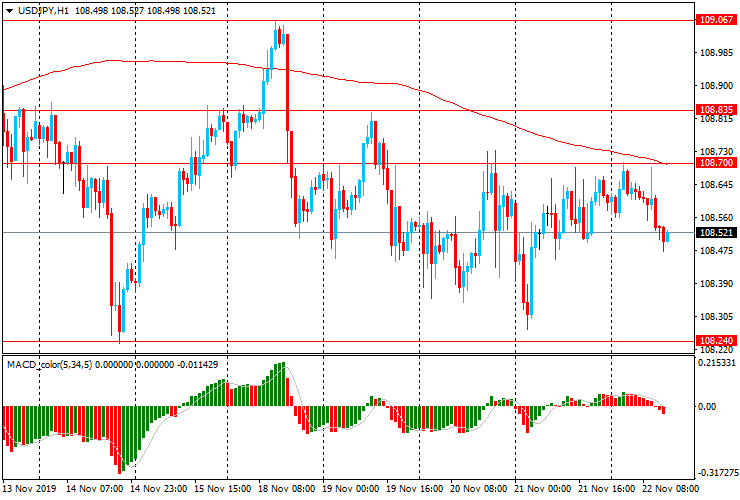Click the 20 Nov 08:00 time label
This screenshot has width=740, height=500.
pyautogui.click(x=479, y=489)
